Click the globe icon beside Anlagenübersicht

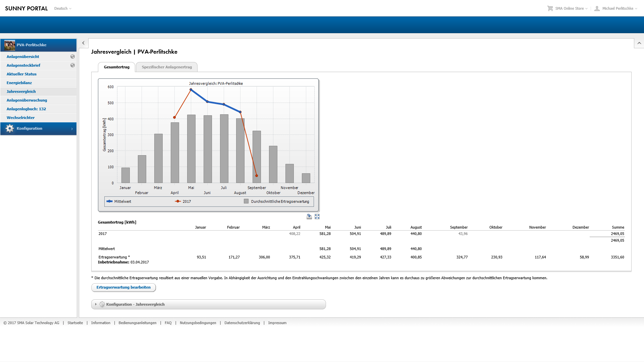click(x=72, y=57)
